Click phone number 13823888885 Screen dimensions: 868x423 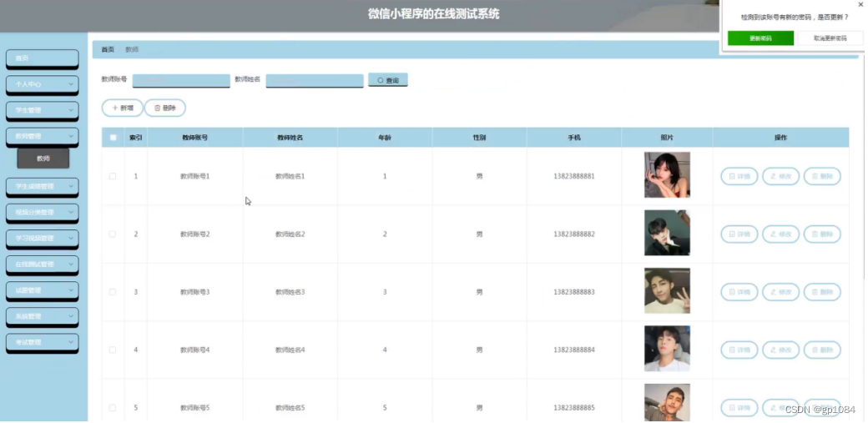(x=574, y=408)
